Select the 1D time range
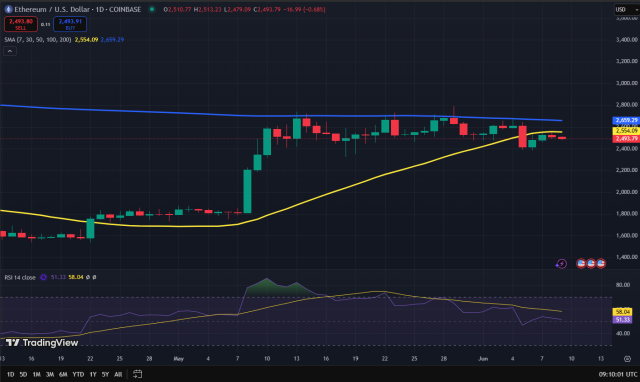Viewport: 640px width, 382px height. pos(11,374)
